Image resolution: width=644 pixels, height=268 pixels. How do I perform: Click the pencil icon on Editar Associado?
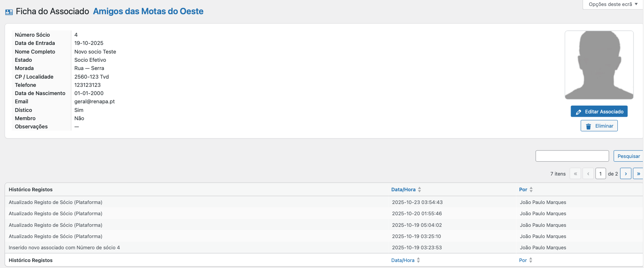tap(579, 112)
